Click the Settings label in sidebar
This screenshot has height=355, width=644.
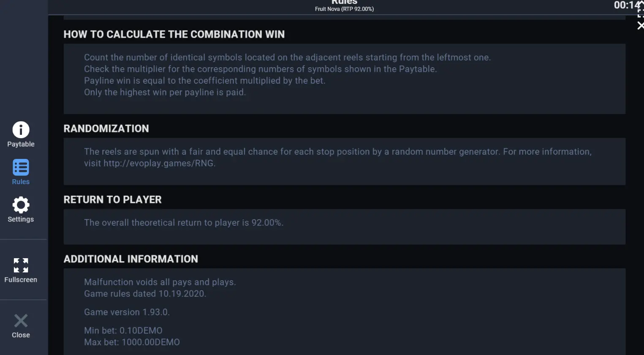(x=21, y=219)
